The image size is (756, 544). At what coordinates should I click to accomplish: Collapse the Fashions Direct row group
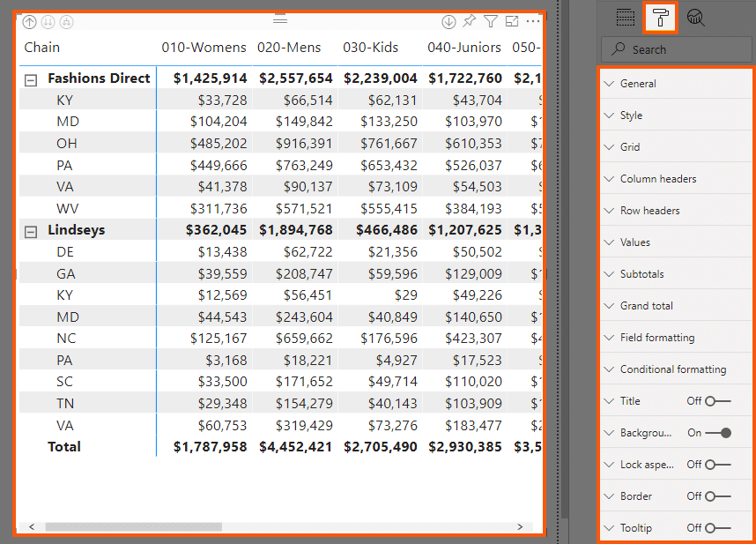coord(31,79)
